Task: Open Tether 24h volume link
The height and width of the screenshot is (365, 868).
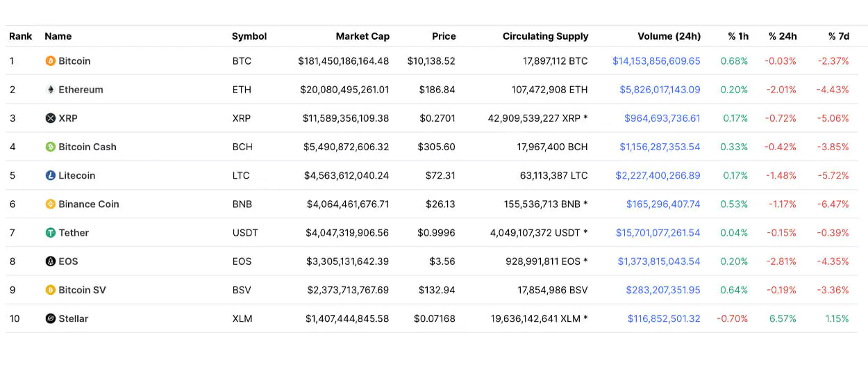Action: point(658,233)
